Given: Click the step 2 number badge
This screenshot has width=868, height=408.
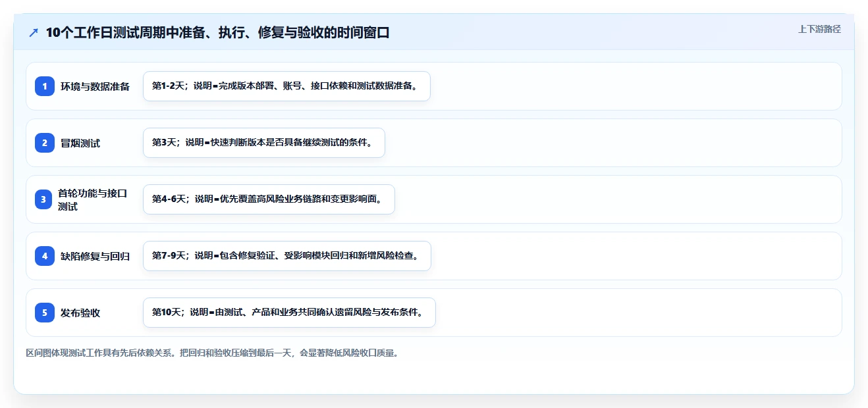Looking at the screenshot, I should (45, 143).
